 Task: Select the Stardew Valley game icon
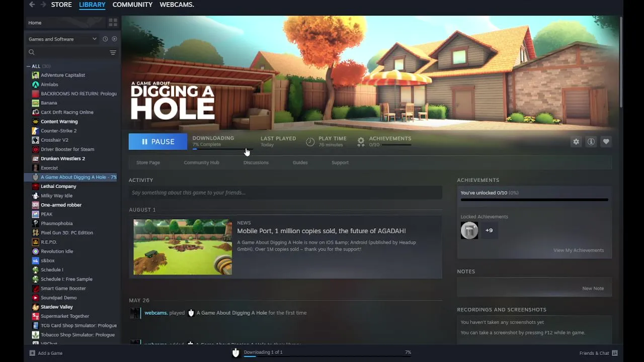(x=35, y=307)
